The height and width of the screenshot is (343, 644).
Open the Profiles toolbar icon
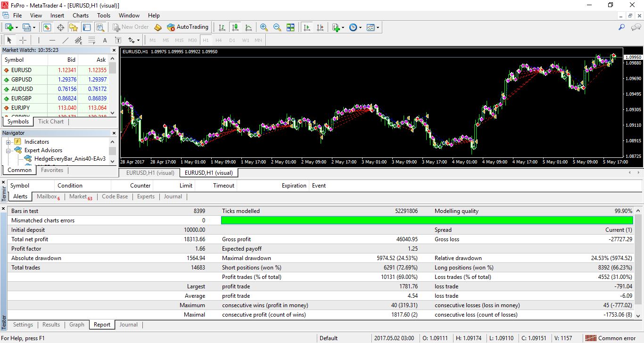[27, 27]
